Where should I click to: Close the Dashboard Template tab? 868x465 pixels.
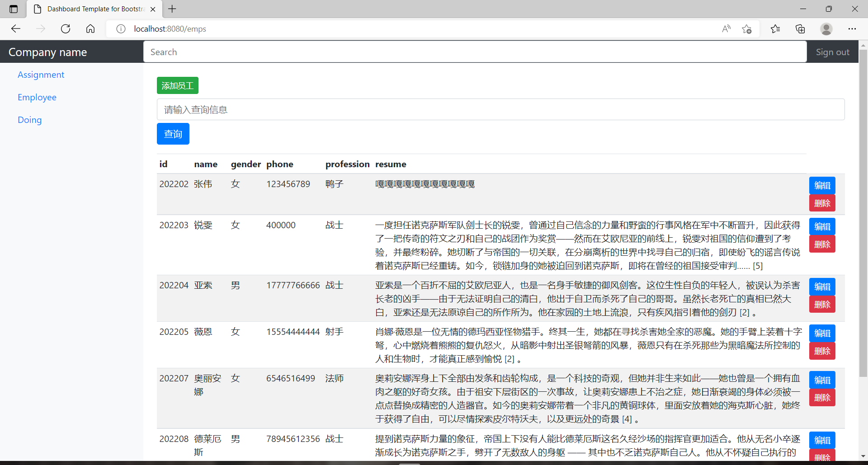[153, 9]
